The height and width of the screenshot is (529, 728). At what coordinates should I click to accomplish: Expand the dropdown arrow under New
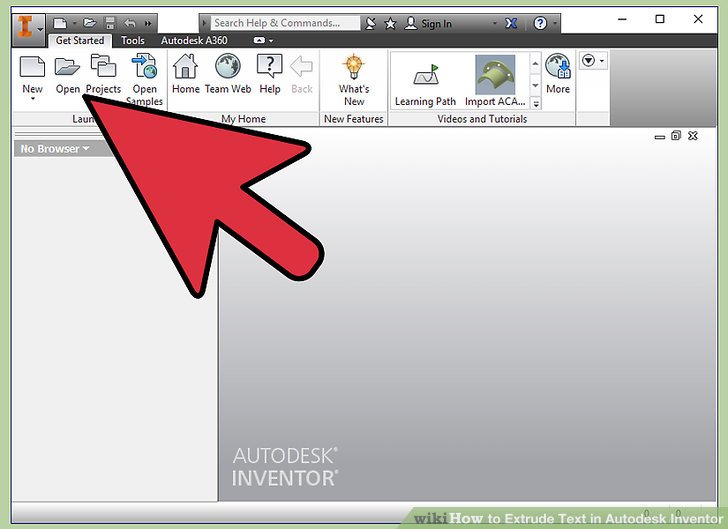point(32,99)
